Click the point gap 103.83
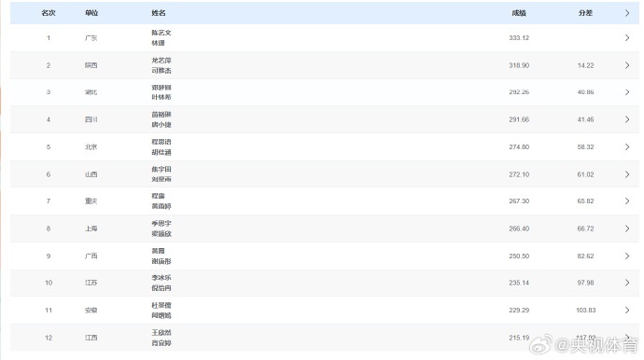The height and width of the screenshot is (360, 644). click(x=586, y=311)
